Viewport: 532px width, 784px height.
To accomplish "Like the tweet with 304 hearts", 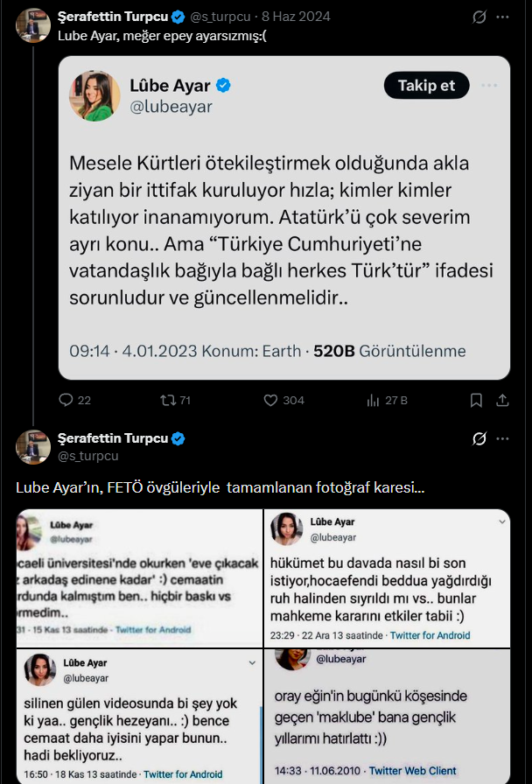I will 270,400.
